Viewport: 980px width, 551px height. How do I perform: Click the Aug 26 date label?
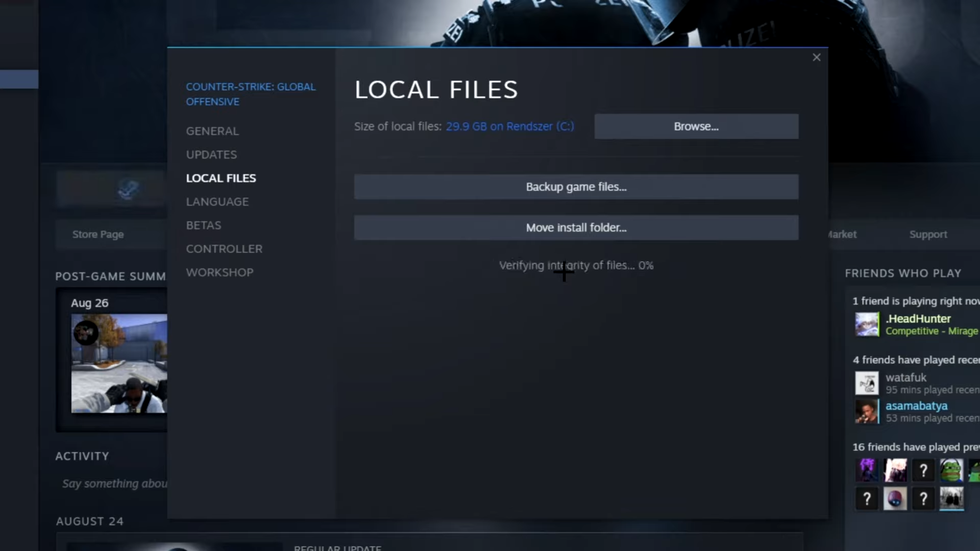pyautogui.click(x=89, y=303)
